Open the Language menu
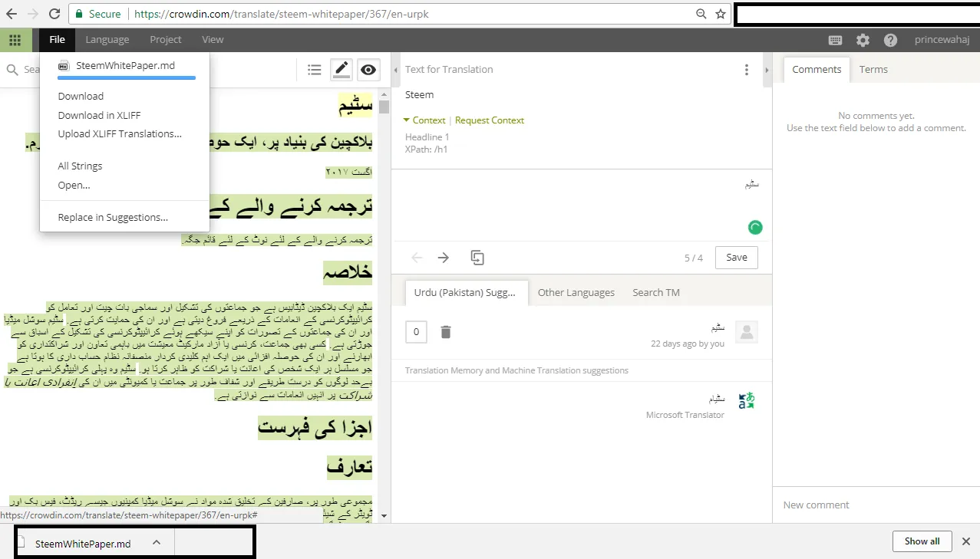980x559 pixels. coord(107,40)
